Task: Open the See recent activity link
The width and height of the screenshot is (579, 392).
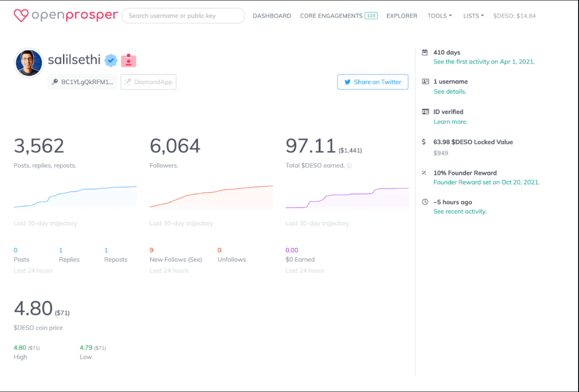Action: click(460, 212)
